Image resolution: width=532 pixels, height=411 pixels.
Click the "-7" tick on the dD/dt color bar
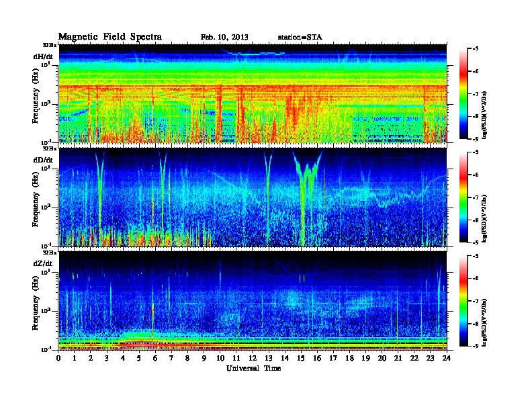(476, 197)
